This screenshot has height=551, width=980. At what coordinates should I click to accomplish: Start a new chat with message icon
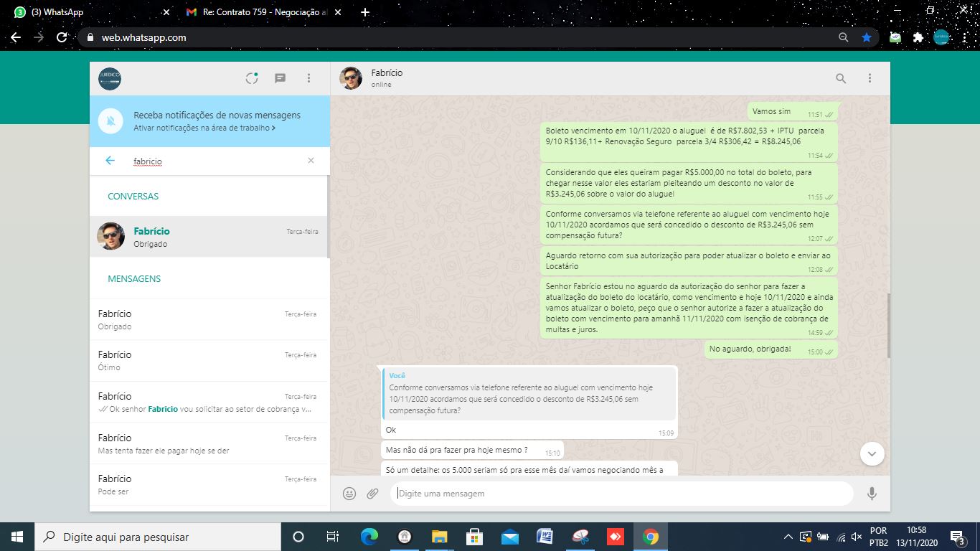pos(281,79)
